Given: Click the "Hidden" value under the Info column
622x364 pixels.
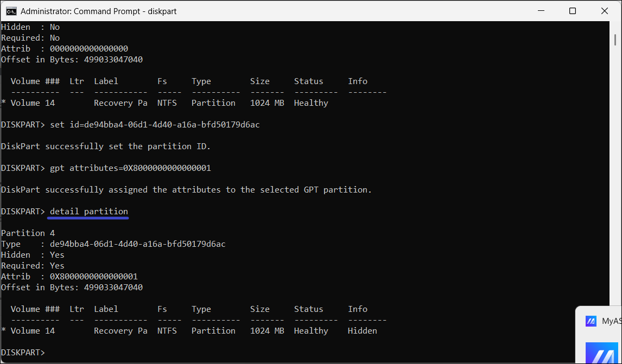Looking at the screenshot, I should pos(362,331).
